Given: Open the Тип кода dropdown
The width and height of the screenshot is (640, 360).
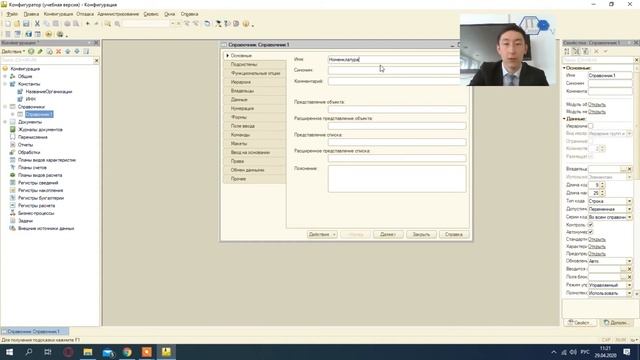Looking at the screenshot, I should [629, 201].
